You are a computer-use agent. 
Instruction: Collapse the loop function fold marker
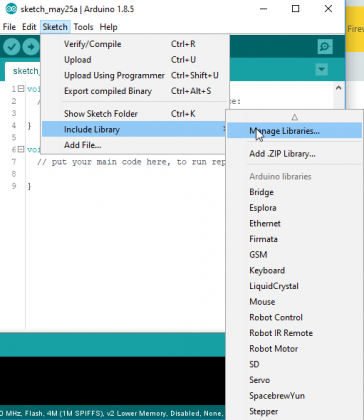pyautogui.click(x=21, y=149)
